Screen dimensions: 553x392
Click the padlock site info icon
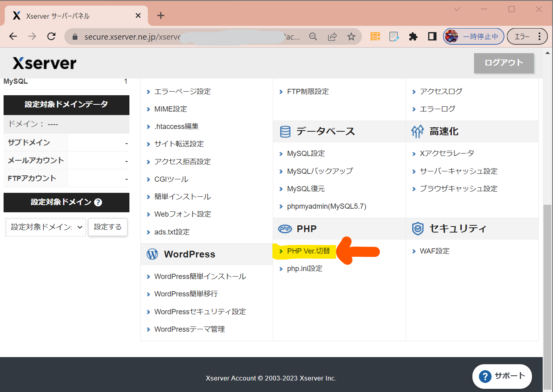75,37
